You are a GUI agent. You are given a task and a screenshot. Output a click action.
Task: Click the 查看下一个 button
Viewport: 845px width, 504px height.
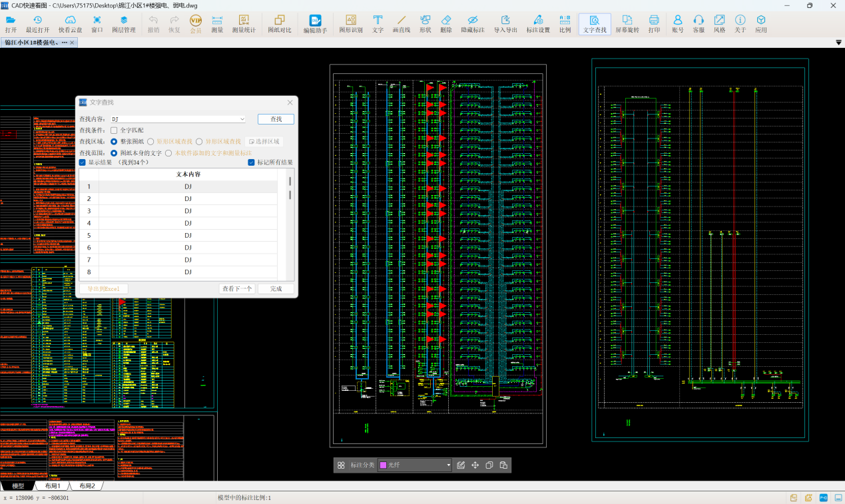click(237, 289)
